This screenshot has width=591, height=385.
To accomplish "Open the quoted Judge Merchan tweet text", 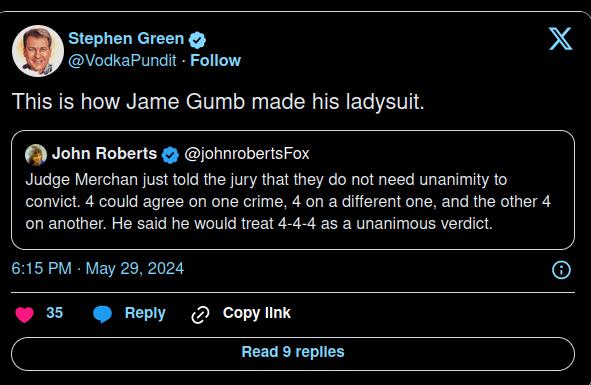I will click(x=288, y=201).
